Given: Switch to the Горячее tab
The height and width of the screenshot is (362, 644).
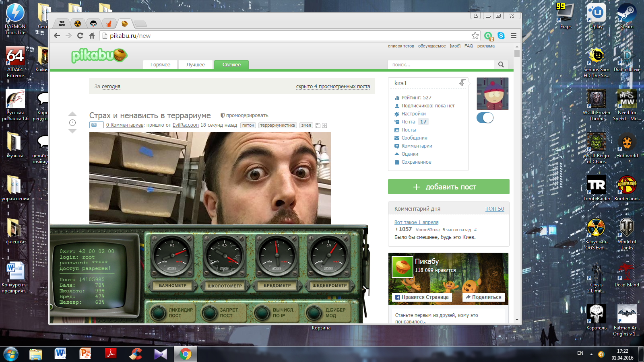Looking at the screenshot, I should coord(160,65).
